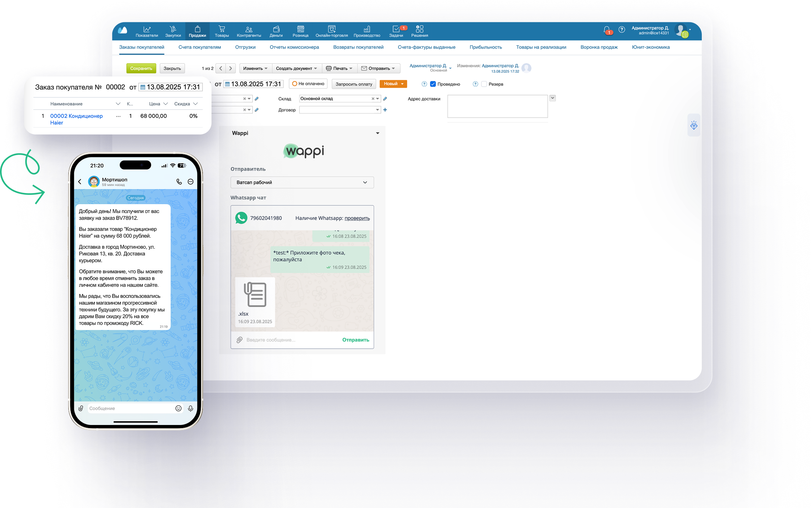This screenshot has width=812, height=508.
Task: Click the проверить Whatsapp link
Action: click(x=357, y=218)
